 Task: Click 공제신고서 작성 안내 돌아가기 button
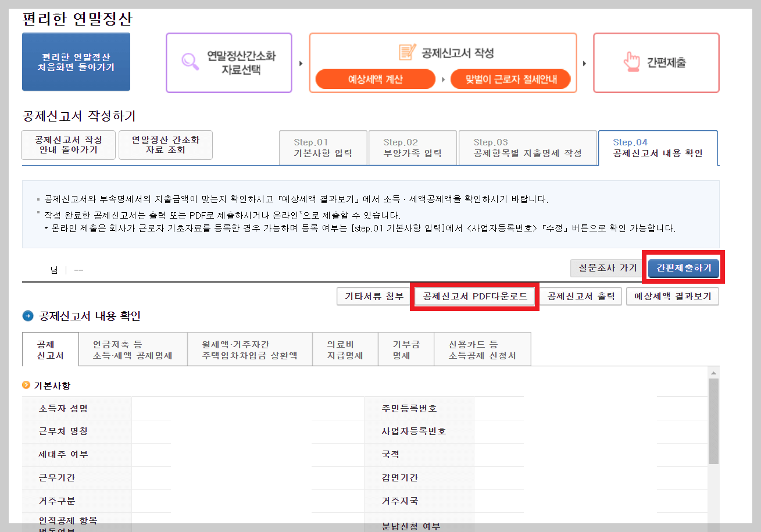click(68, 145)
